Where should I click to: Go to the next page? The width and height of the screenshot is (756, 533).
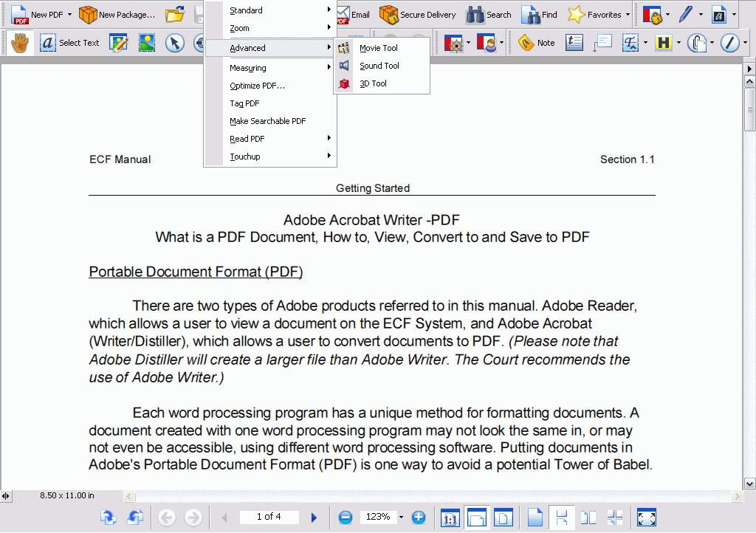tap(315, 517)
